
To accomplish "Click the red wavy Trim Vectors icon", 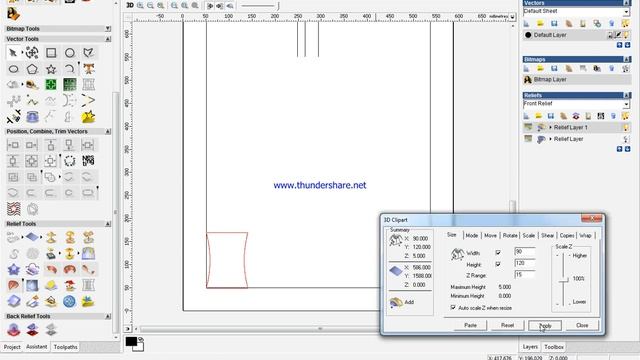I will [x=13, y=209].
